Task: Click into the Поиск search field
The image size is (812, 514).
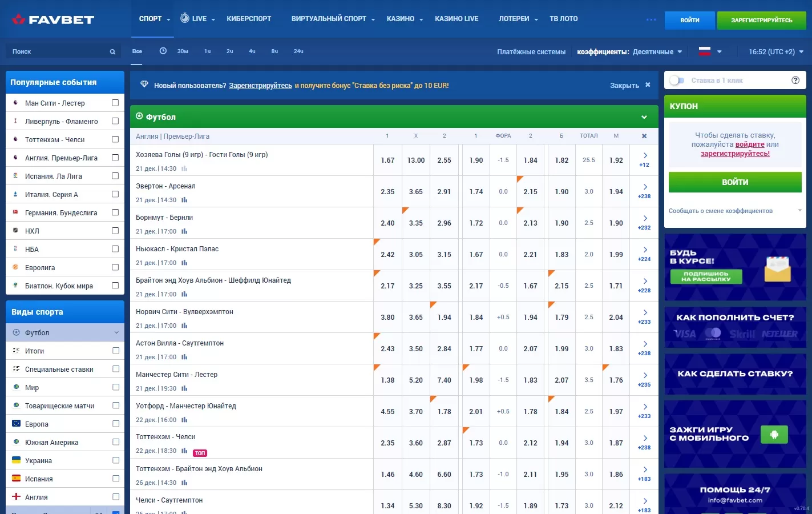Action: [x=57, y=52]
